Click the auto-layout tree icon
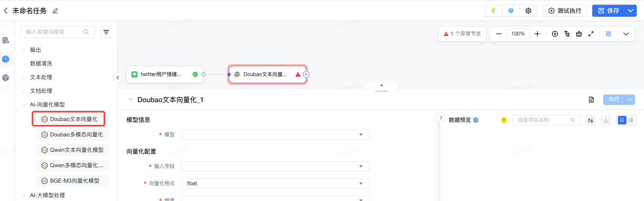 (567, 34)
